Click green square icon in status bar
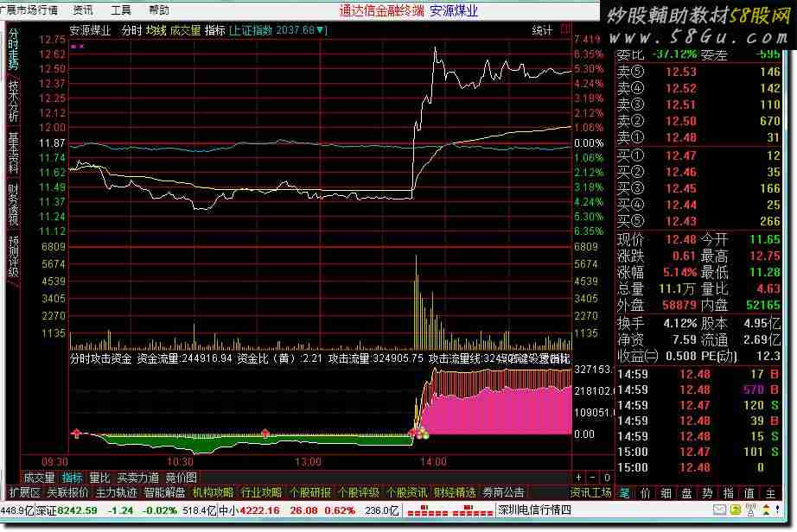 pos(735,510)
